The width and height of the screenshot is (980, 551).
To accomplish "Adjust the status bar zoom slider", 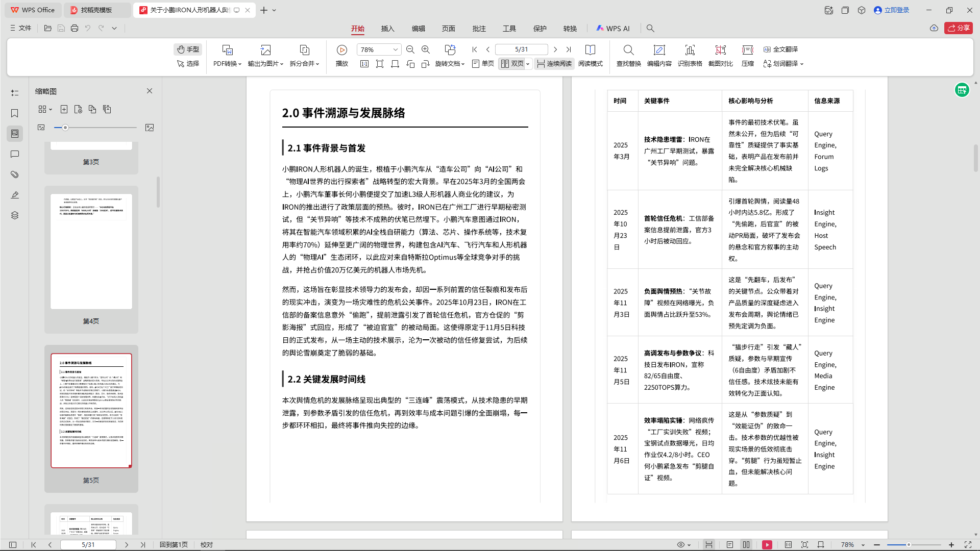I will click(x=909, y=545).
